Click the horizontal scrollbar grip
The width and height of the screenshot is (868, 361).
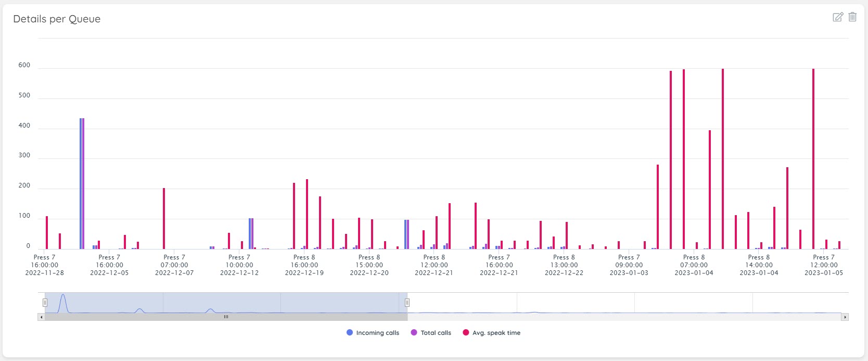[x=226, y=317]
